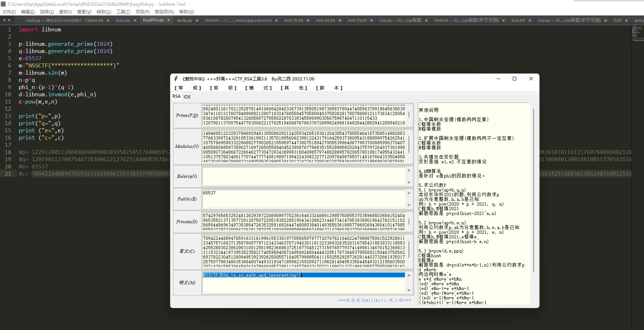Open the 选择(S) menu in Sublime Text
The width and height of the screenshot is (644, 330).
point(47,12)
